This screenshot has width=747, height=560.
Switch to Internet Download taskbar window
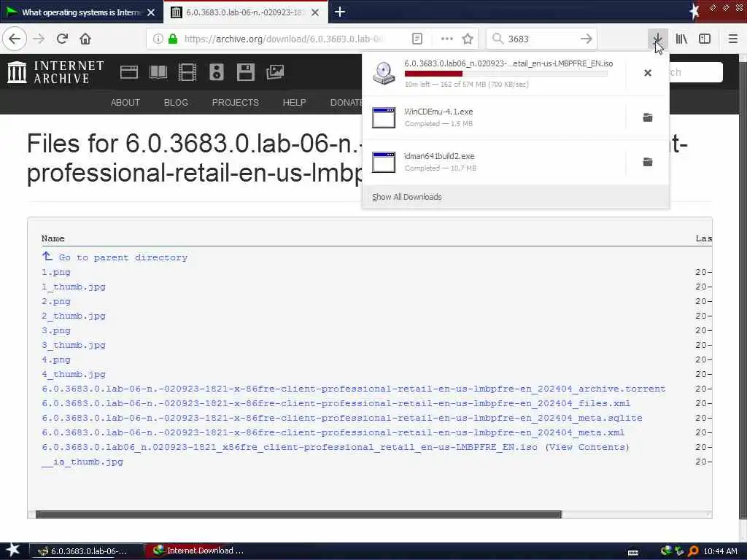click(x=199, y=551)
